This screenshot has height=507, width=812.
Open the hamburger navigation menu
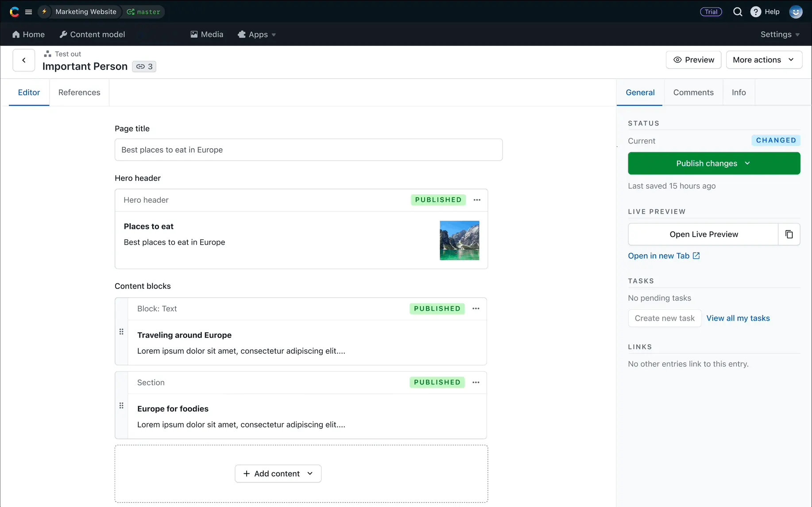pos(29,12)
